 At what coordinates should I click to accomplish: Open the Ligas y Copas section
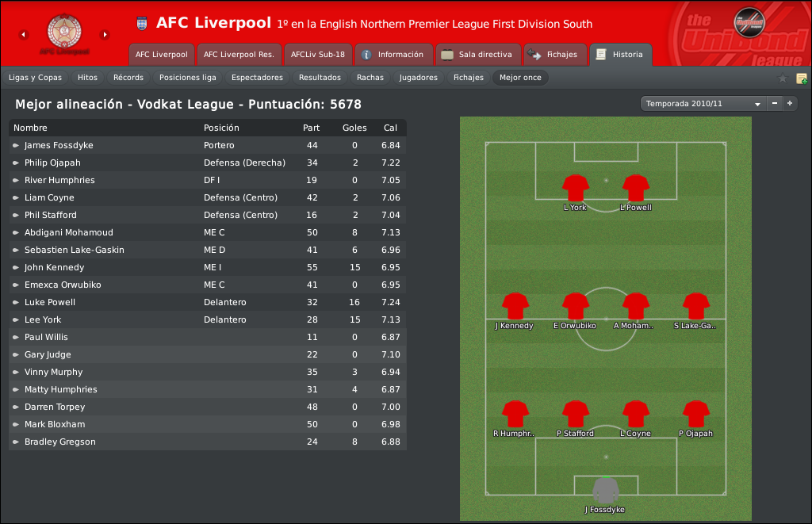pos(35,78)
